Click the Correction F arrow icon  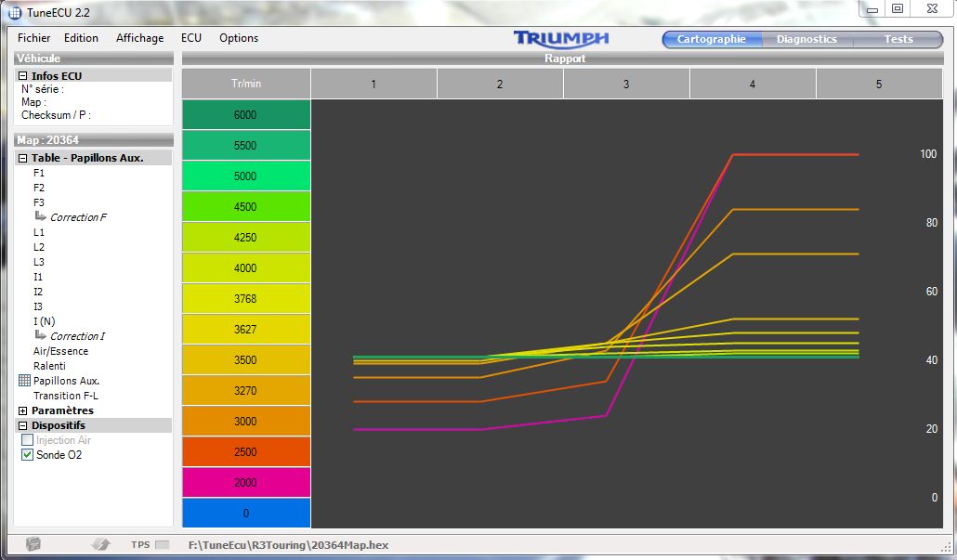point(40,216)
